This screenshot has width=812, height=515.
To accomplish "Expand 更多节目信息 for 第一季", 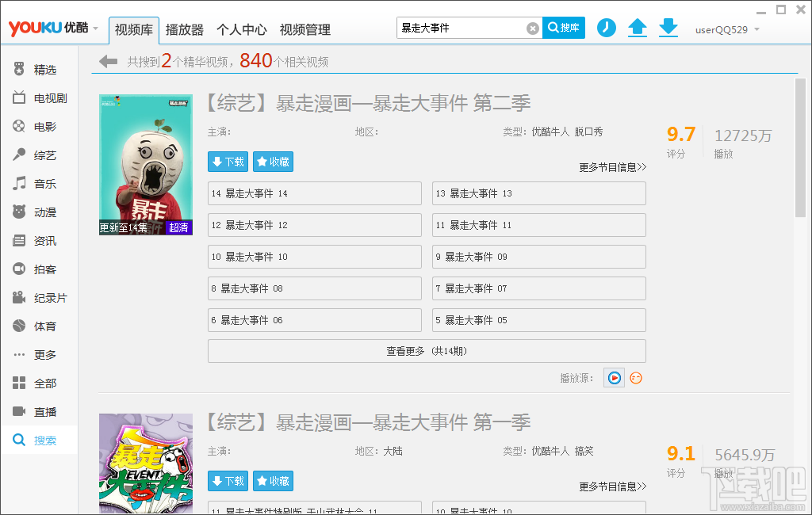I will click(x=613, y=486).
